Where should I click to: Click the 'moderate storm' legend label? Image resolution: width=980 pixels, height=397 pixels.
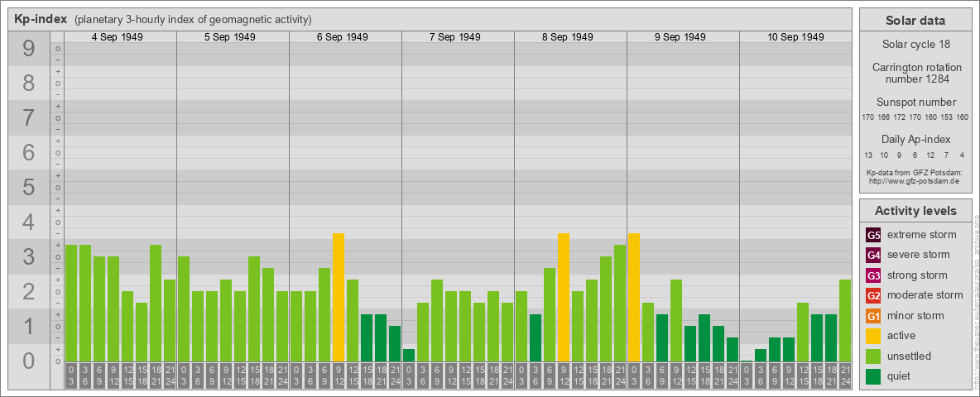tap(925, 295)
